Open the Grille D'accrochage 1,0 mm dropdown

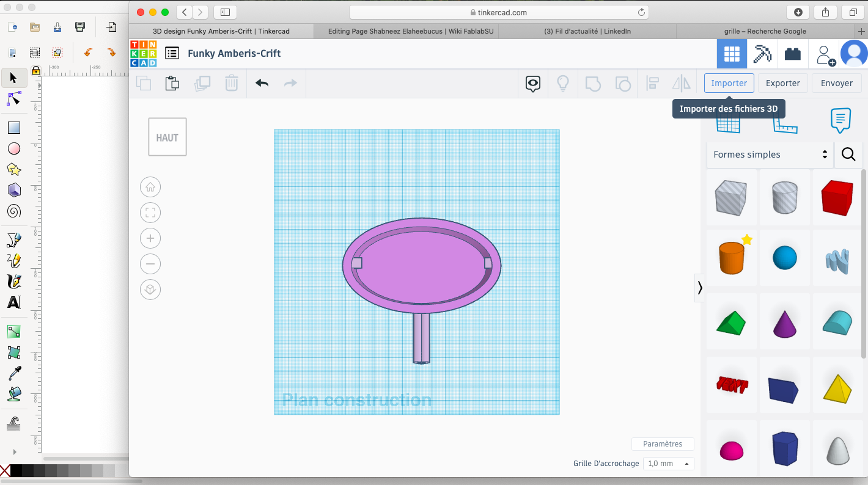point(669,464)
